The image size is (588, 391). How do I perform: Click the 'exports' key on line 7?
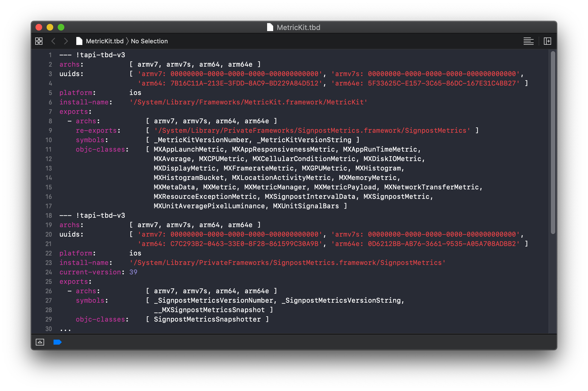point(74,112)
